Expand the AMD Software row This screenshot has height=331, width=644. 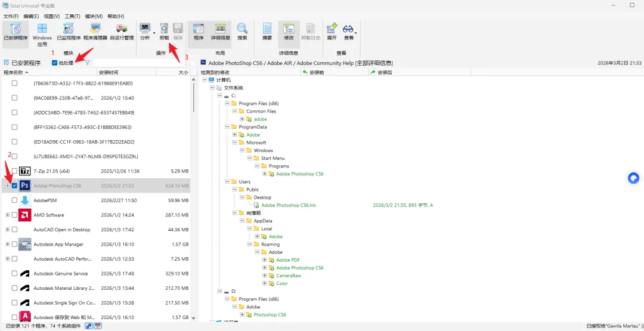click(x=7, y=215)
